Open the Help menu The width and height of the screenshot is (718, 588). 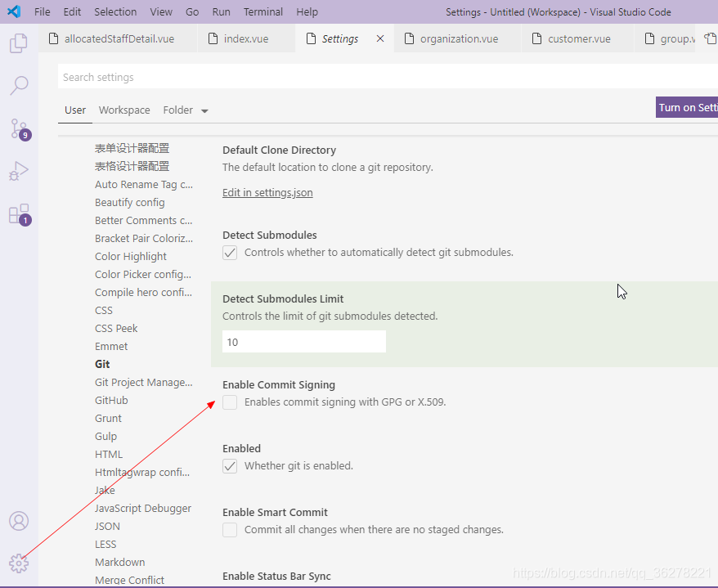[x=307, y=12]
